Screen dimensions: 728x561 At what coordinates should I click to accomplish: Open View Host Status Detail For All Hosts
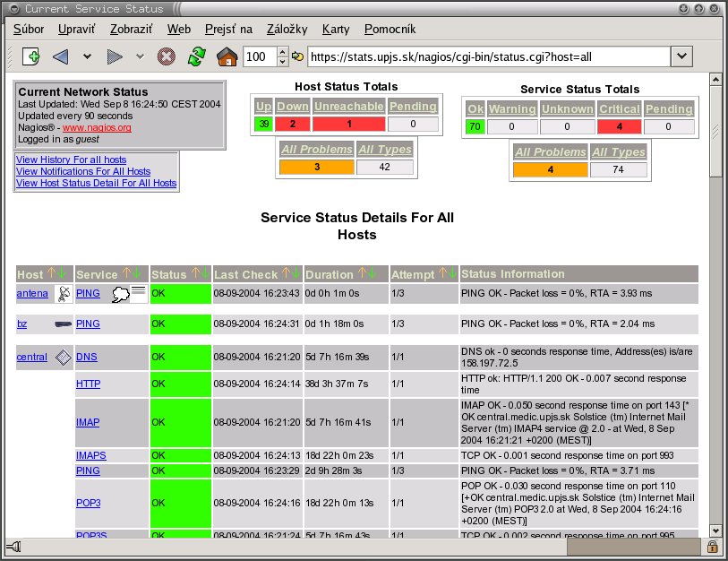pyautogui.click(x=96, y=183)
